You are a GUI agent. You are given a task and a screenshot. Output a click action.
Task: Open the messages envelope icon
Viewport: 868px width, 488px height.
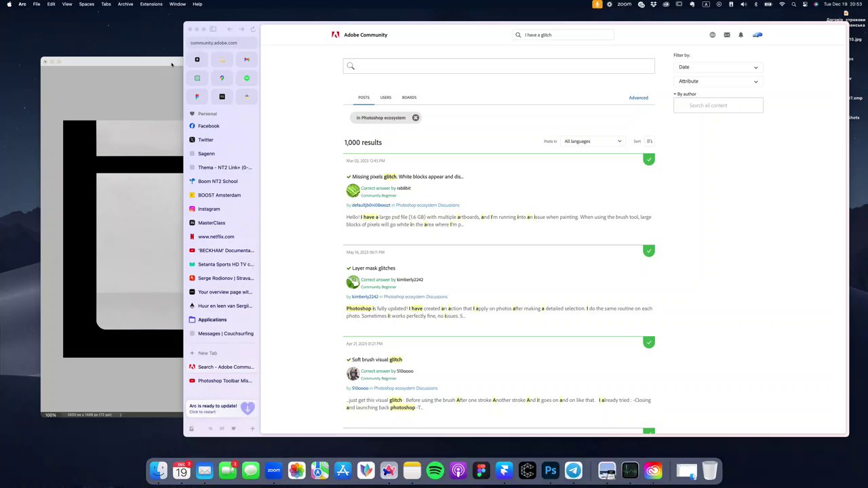(x=726, y=35)
